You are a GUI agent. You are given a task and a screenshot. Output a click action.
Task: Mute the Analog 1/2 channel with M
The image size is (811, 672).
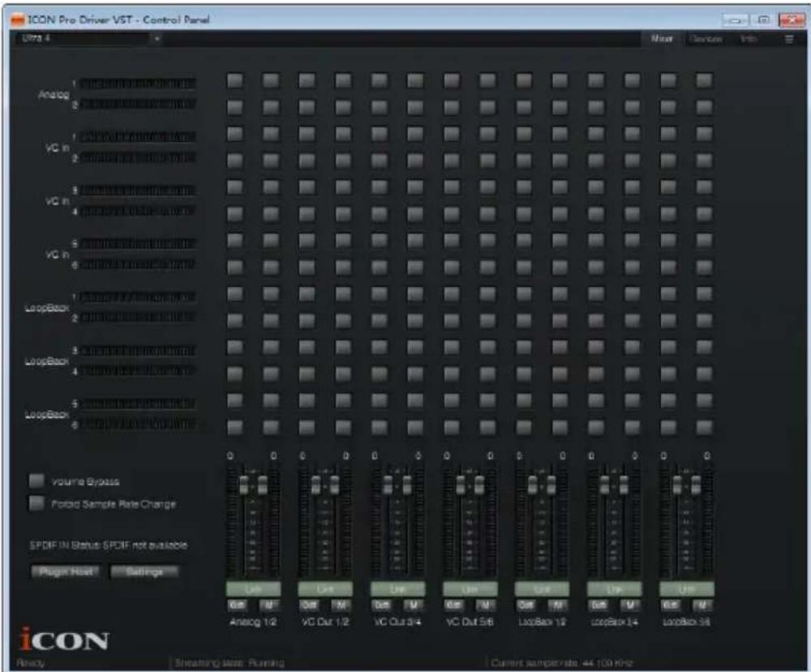click(269, 605)
